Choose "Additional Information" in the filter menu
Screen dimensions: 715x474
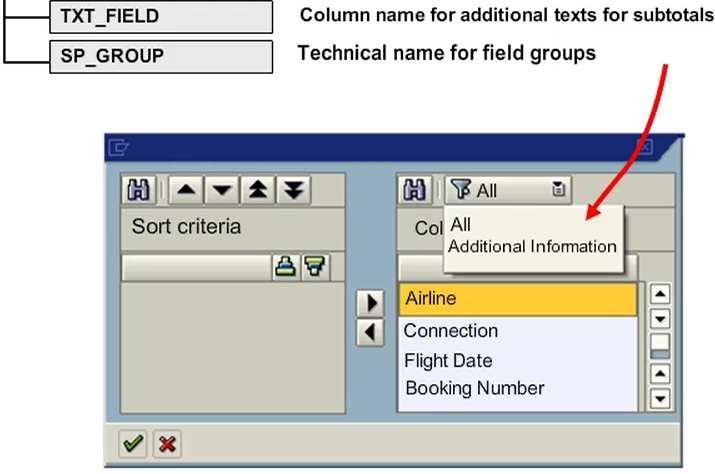(x=532, y=246)
